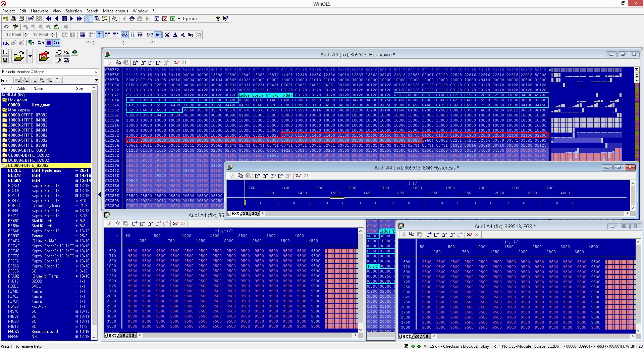Click copy icon in the Hex dump window toolbar
644x349 pixels.
118,62
